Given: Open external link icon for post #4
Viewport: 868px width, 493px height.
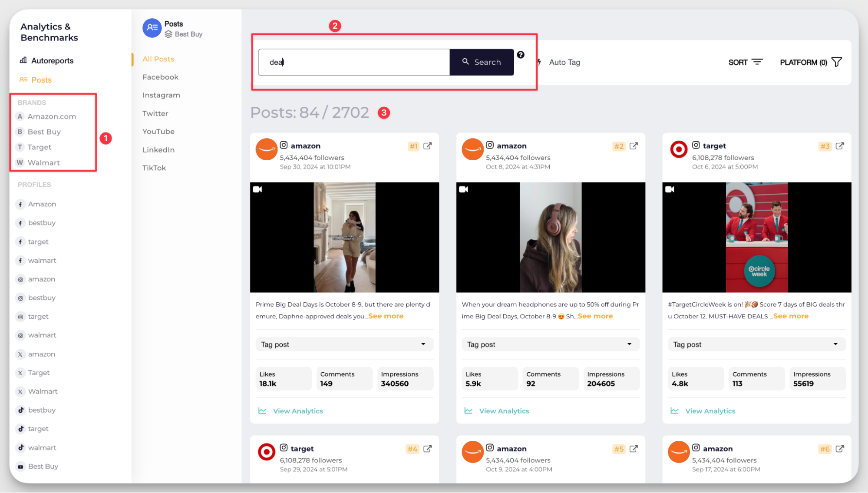Looking at the screenshot, I should [428, 449].
